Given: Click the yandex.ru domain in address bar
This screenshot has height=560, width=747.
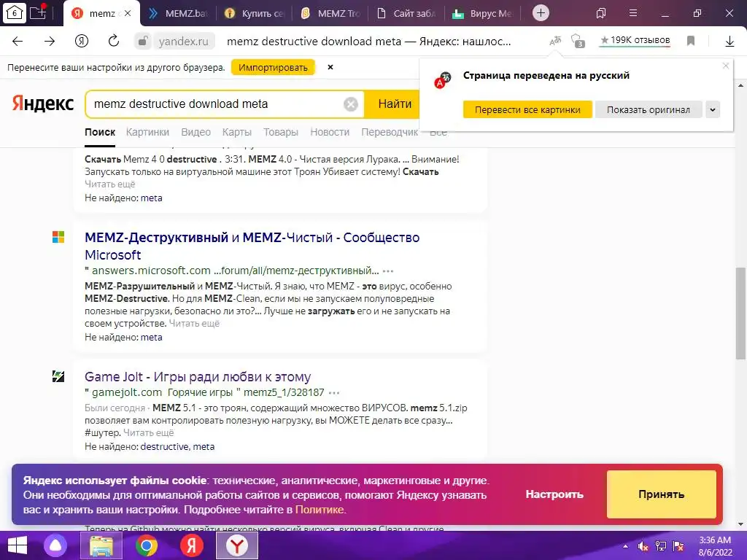Looking at the screenshot, I should click(x=183, y=42).
